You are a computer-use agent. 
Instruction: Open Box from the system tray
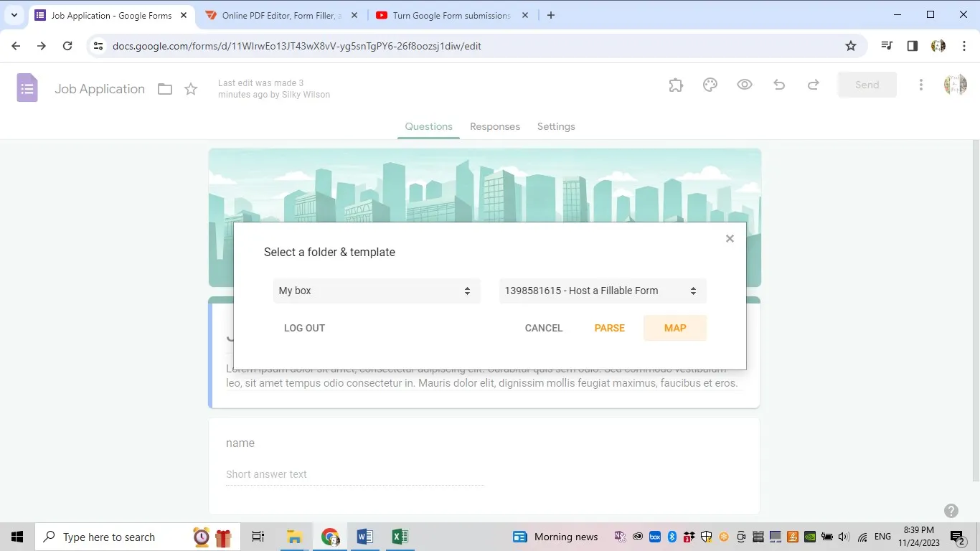[654, 536]
